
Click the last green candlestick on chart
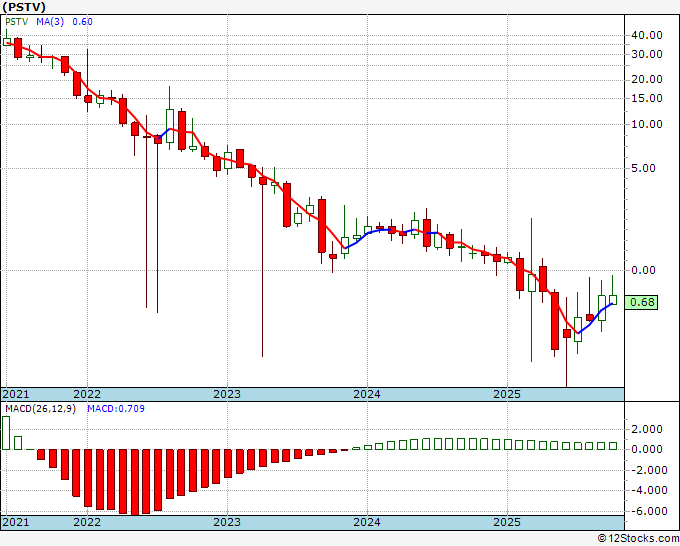point(613,300)
